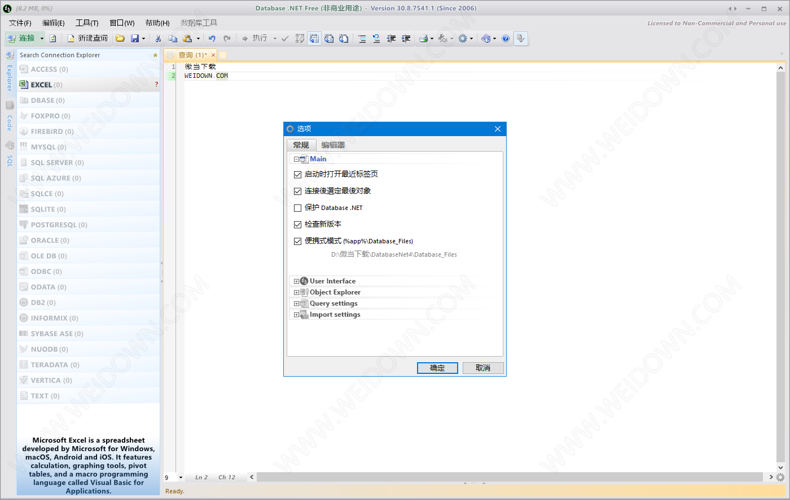Click the star icon in Connection Explorer
The image size is (790, 500).
click(155, 55)
